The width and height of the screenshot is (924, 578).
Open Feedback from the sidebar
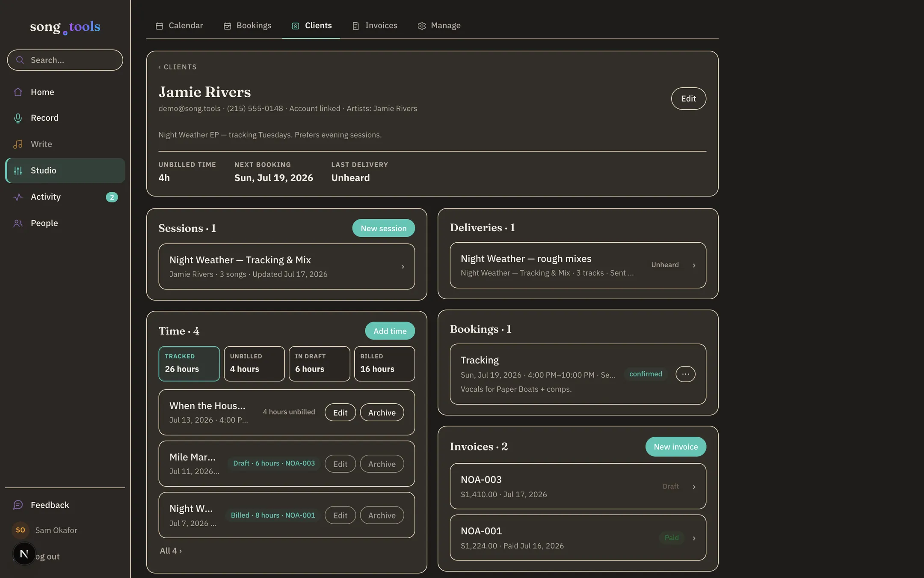point(65,505)
